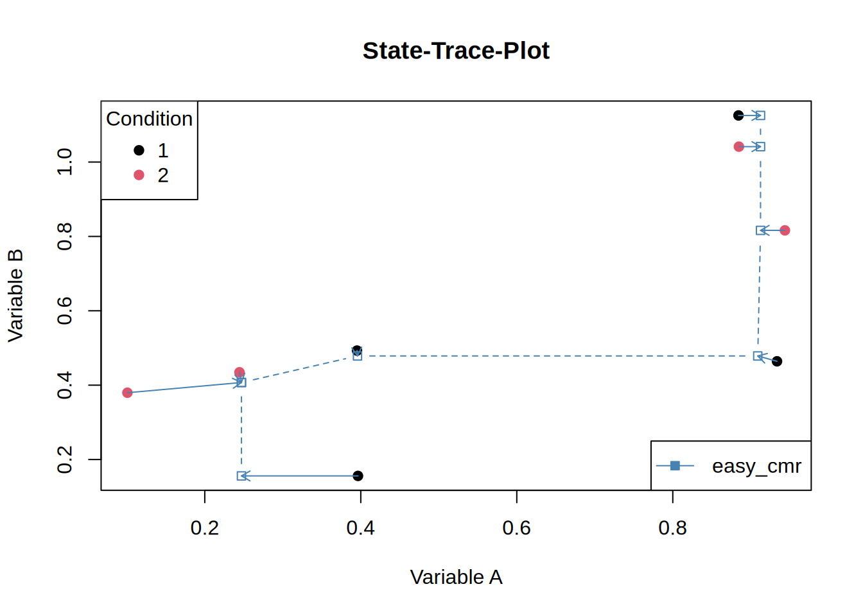Click the 0.2 tick label on Variable B axis
This screenshot has width=863, height=616.
[x=65, y=459]
